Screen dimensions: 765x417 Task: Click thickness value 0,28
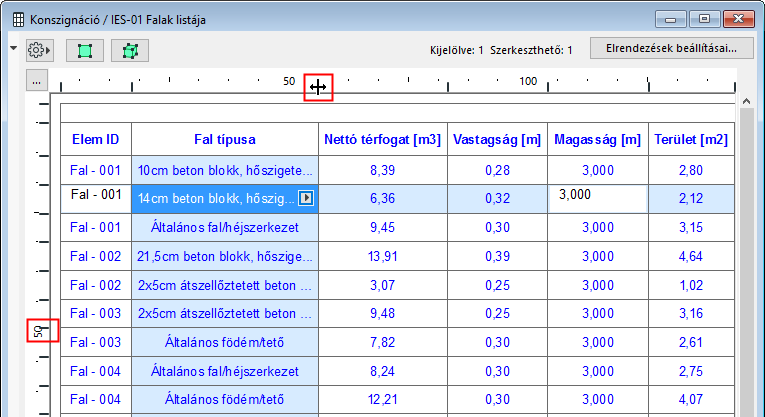497,170
